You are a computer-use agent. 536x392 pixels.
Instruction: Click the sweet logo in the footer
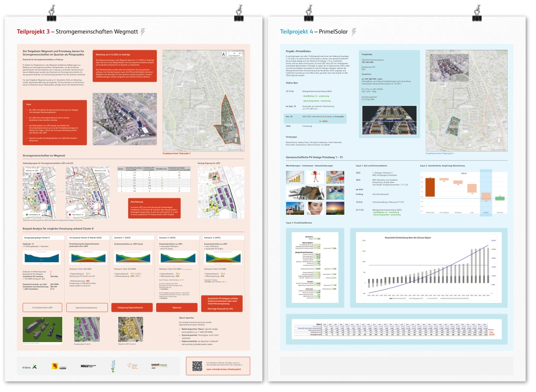coord(155,366)
